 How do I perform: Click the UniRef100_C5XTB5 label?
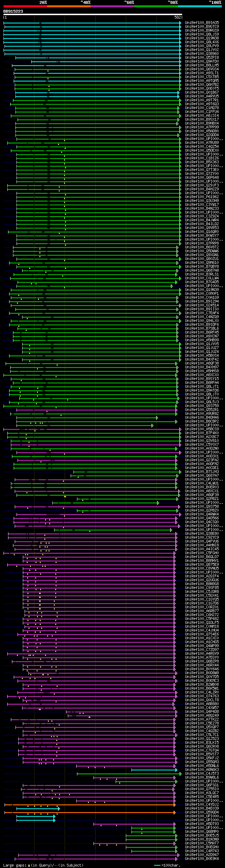click(x=202, y=77)
